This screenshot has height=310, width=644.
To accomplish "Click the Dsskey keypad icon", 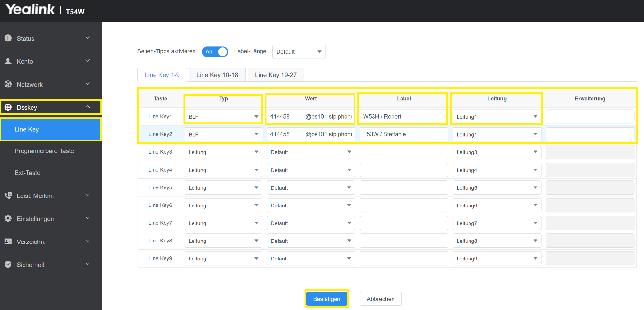I will coord(8,107).
